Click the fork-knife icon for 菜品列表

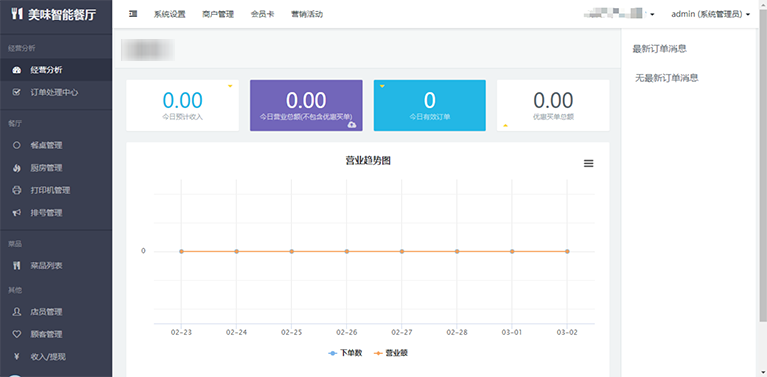click(x=17, y=266)
